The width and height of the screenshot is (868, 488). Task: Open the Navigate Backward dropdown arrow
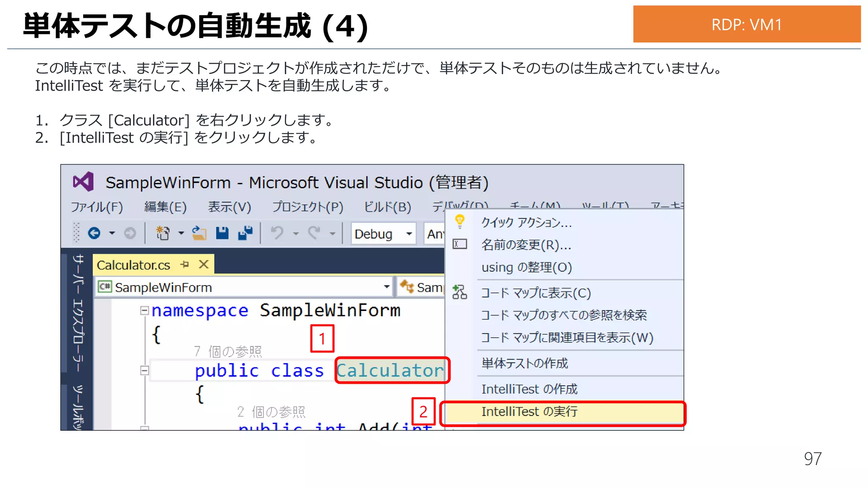click(x=112, y=233)
